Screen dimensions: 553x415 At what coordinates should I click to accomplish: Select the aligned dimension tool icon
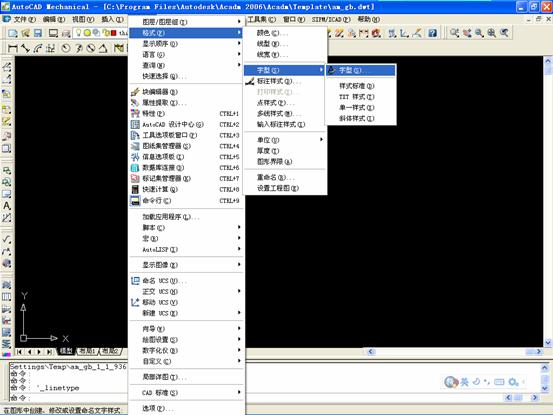(x=25, y=48)
